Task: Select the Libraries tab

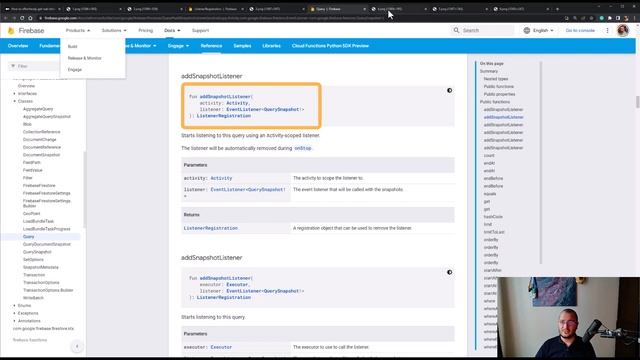Action: [x=271, y=46]
